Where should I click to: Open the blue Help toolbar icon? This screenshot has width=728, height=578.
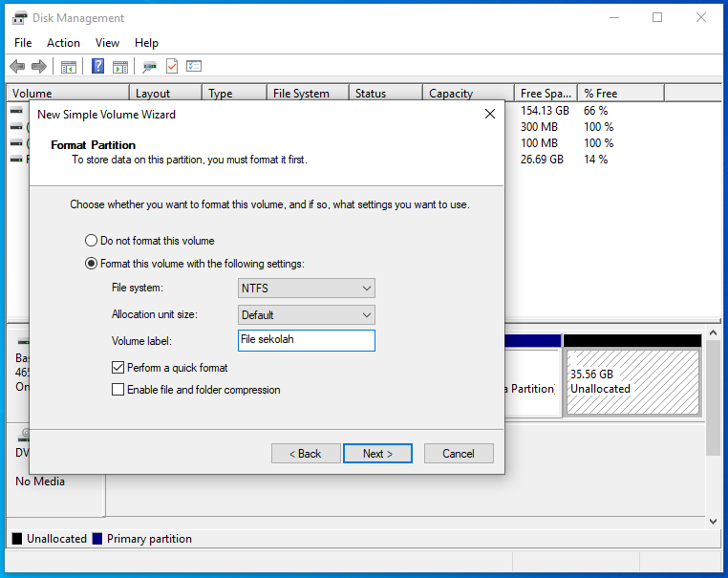(97, 66)
